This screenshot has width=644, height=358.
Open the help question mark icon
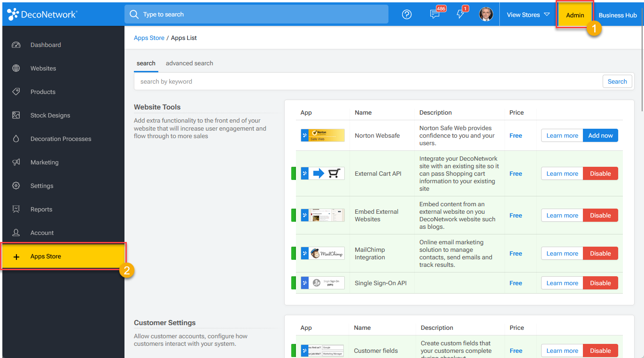click(407, 15)
